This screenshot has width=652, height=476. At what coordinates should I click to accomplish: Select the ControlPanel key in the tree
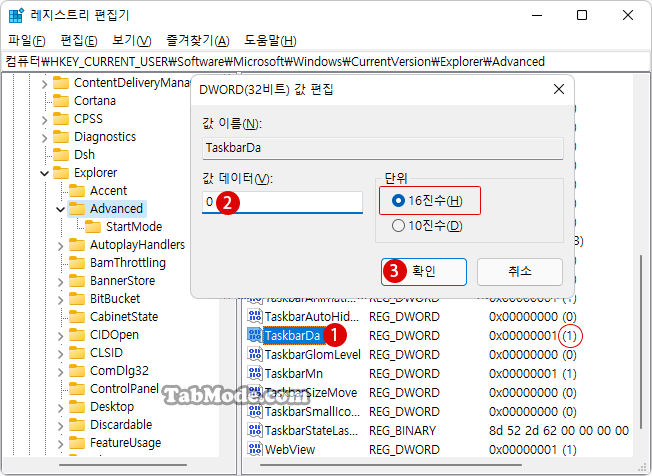[x=124, y=389]
